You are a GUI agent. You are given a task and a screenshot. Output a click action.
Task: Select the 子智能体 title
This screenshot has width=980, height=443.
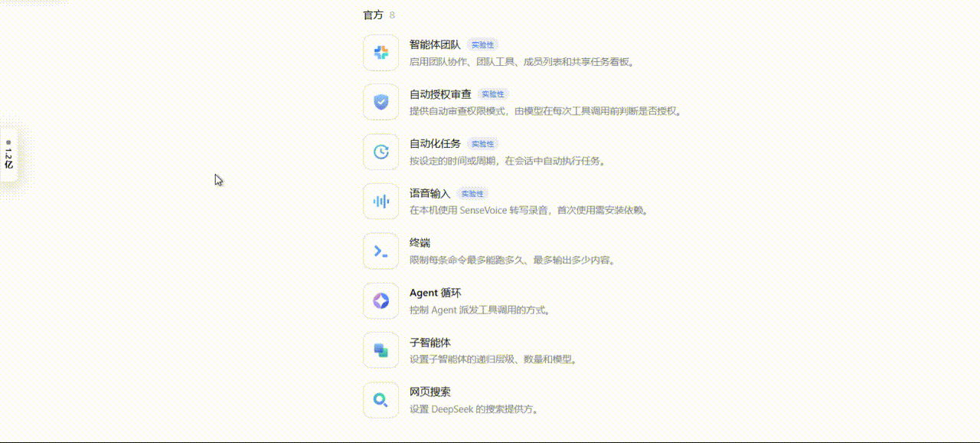[x=430, y=343]
